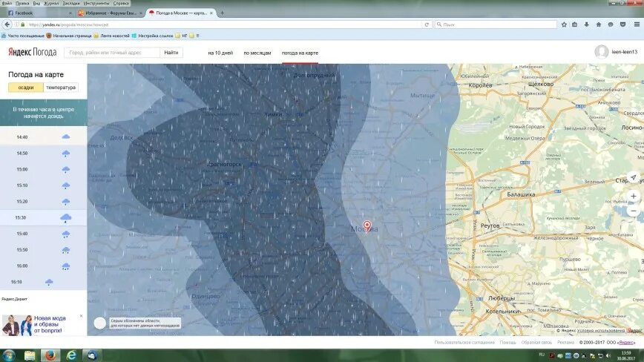Open the Помощь footer link
The height and width of the screenshot is (362, 644).
(508, 342)
